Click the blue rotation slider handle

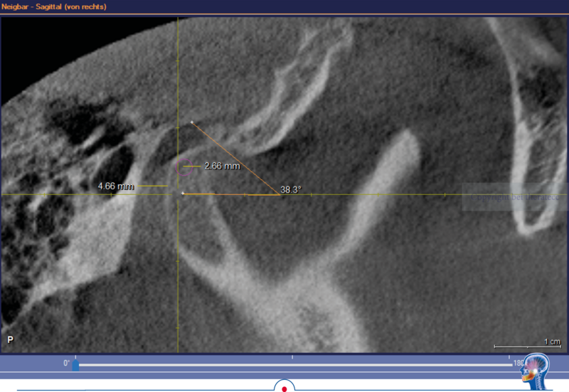tap(75, 366)
